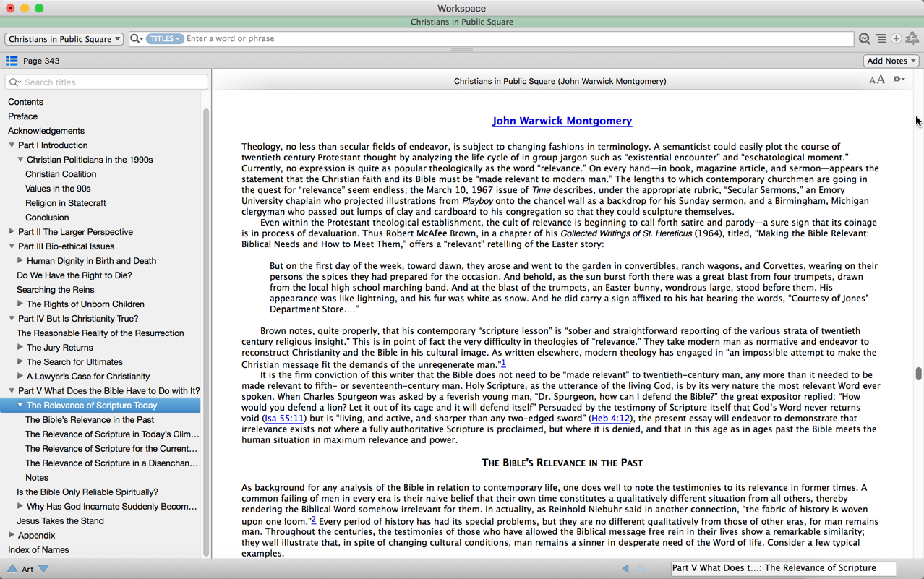
Task: Click the Art label in the bottom bar
Action: pos(27,569)
